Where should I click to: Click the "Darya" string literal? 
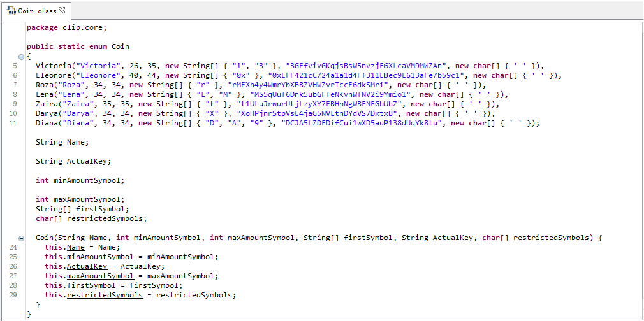click(x=78, y=113)
